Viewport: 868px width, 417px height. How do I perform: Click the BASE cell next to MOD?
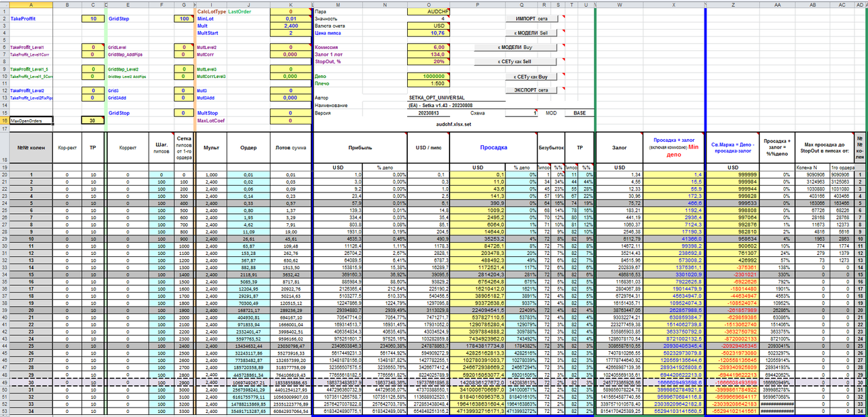(579, 113)
